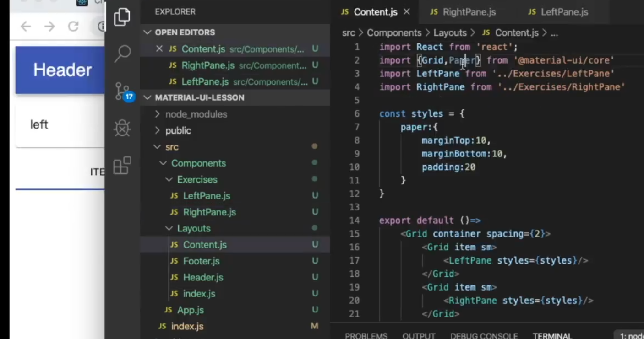
Task: Click the reload button in the browser
Action: [x=73, y=27]
